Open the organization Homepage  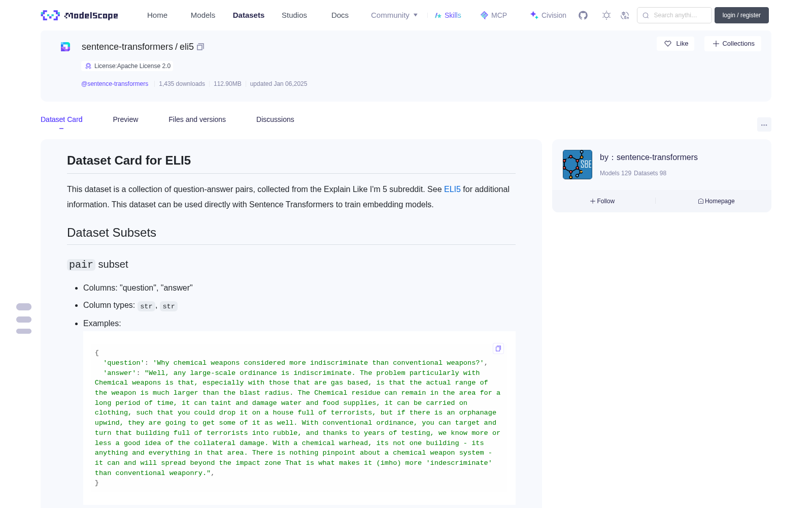[x=716, y=201]
